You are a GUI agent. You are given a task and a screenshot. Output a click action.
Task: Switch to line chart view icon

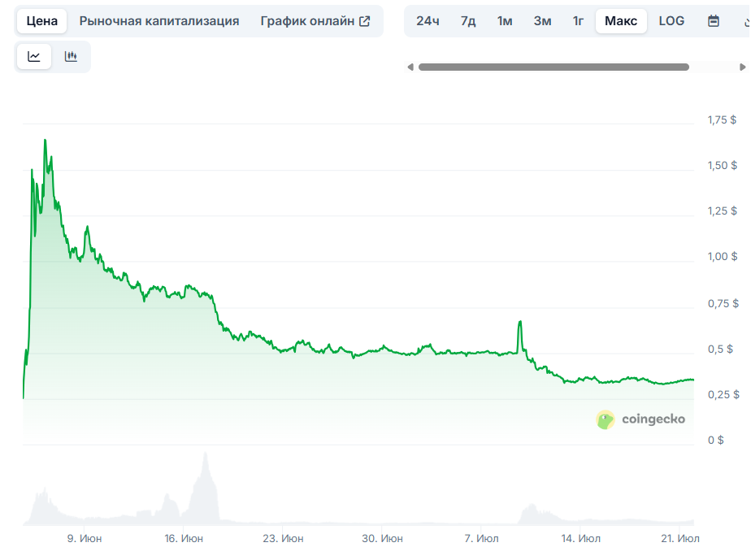point(34,57)
